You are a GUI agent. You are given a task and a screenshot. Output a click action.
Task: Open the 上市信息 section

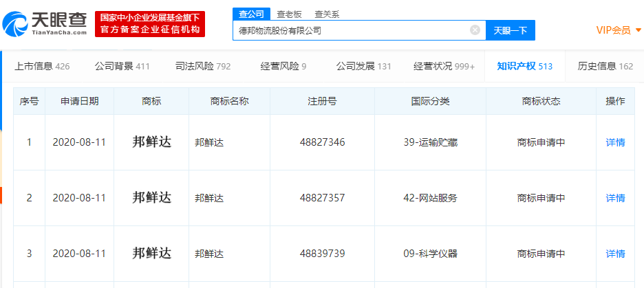[42, 67]
